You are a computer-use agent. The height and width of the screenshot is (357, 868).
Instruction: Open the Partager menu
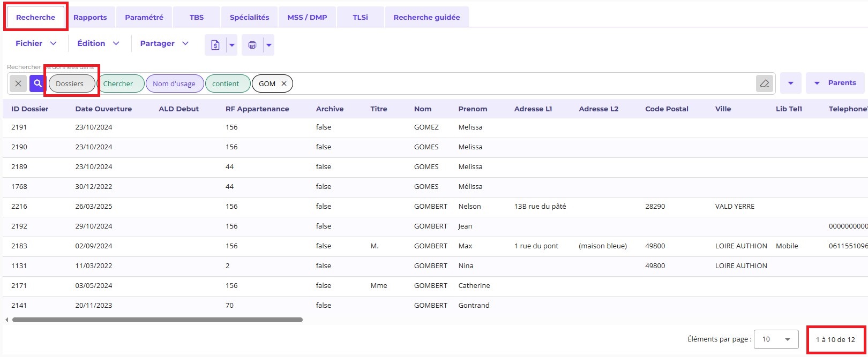click(164, 43)
